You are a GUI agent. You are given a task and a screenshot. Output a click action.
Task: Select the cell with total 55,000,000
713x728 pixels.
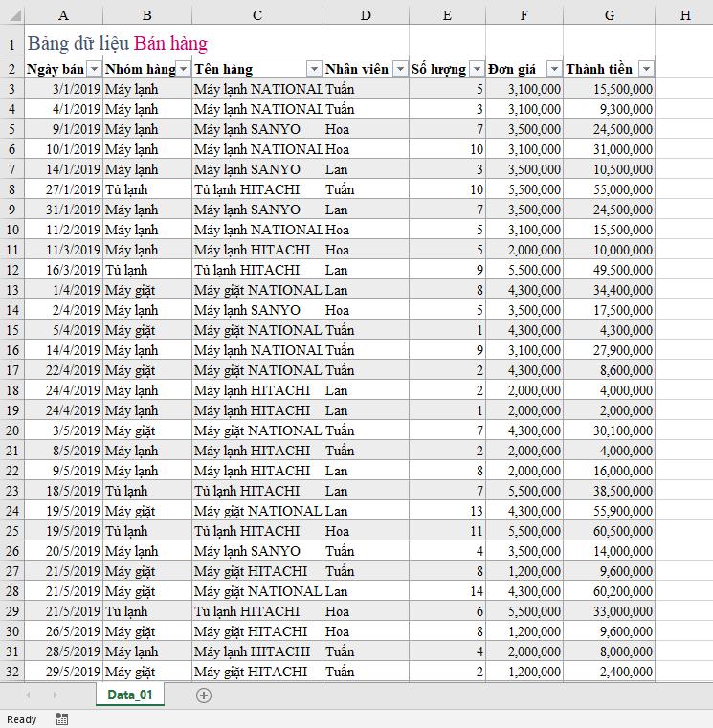point(610,189)
